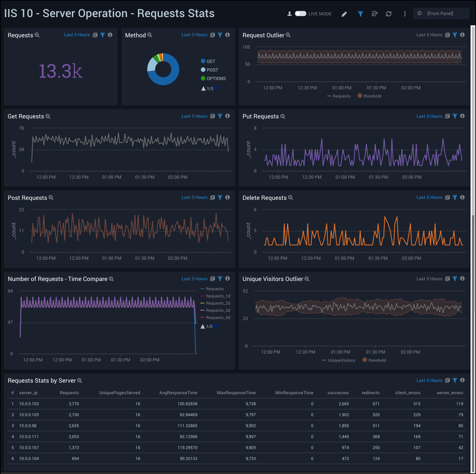View Request Outlier panel info
The image size is (476, 474).
[x=462, y=35]
